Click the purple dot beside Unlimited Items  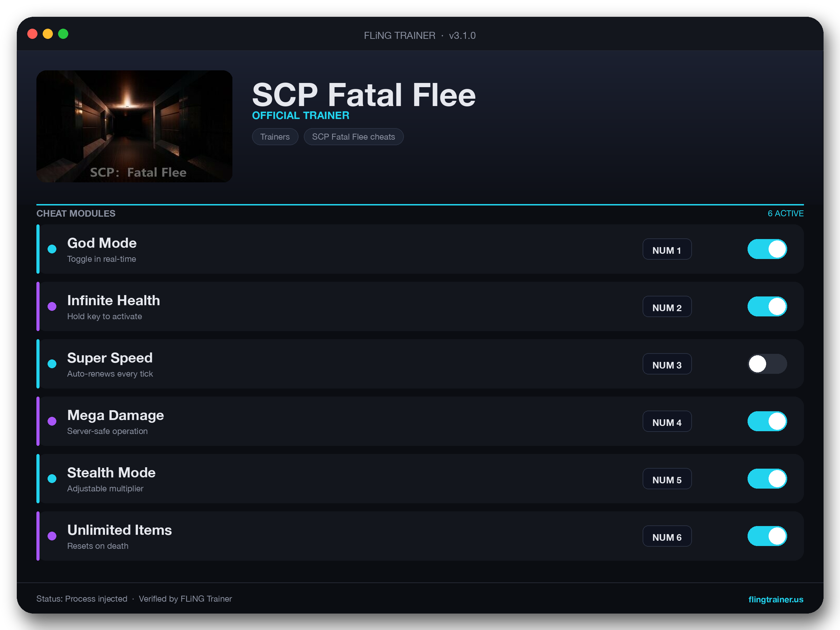(52, 536)
